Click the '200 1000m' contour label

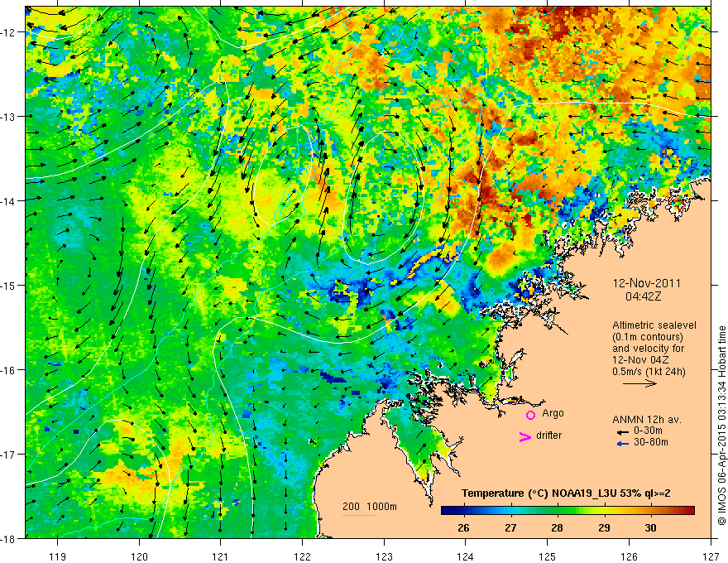[370, 507]
